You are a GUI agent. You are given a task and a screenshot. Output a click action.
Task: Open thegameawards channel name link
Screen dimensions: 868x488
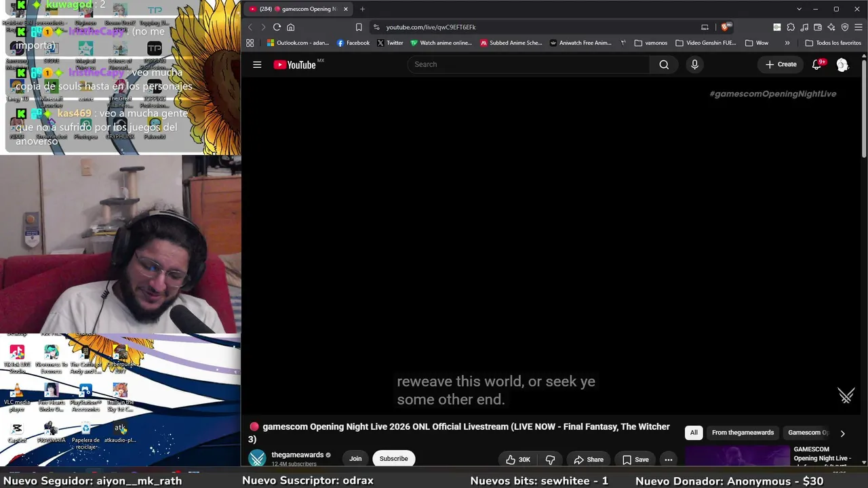tap(297, 455)
